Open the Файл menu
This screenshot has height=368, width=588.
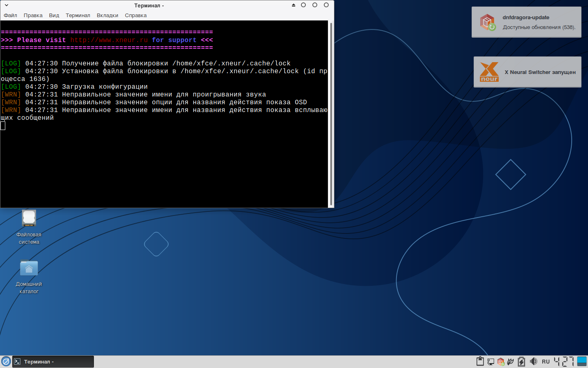11,16
